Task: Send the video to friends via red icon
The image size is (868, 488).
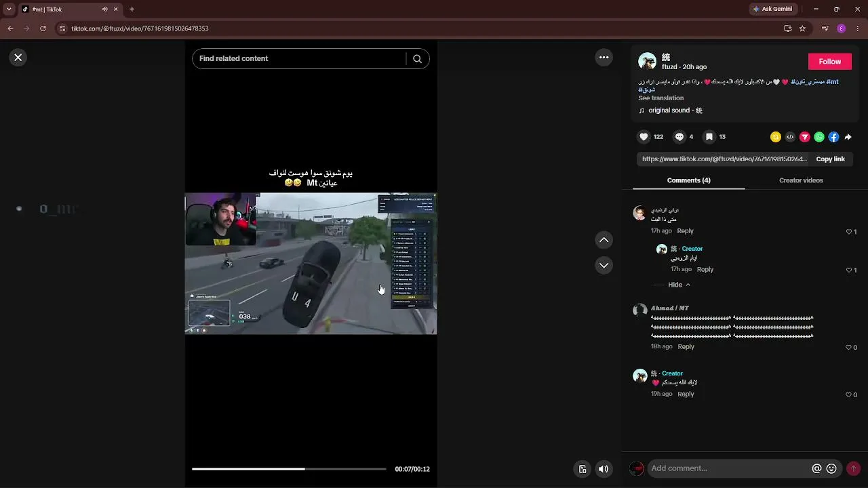Action: [x=805, y=137]
